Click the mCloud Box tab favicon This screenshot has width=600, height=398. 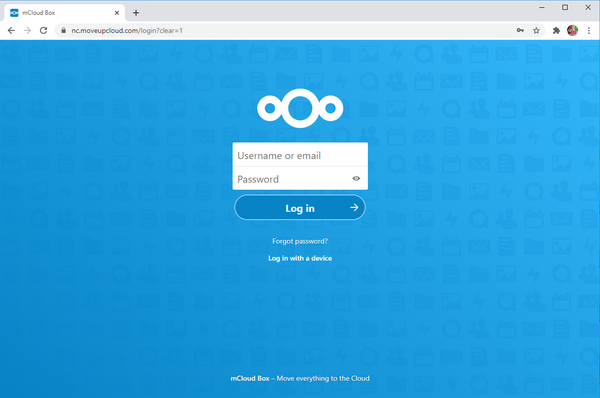click(x=14, y=13)
